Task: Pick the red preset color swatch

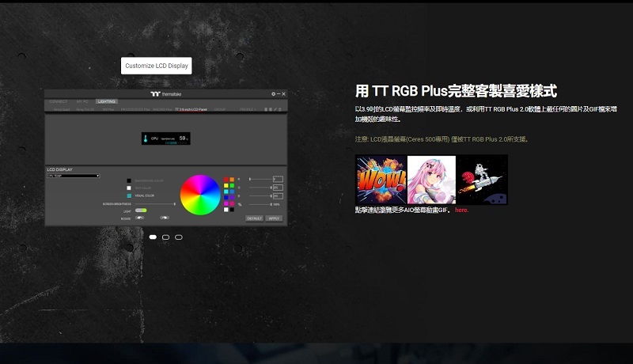Action: [226, 180]
